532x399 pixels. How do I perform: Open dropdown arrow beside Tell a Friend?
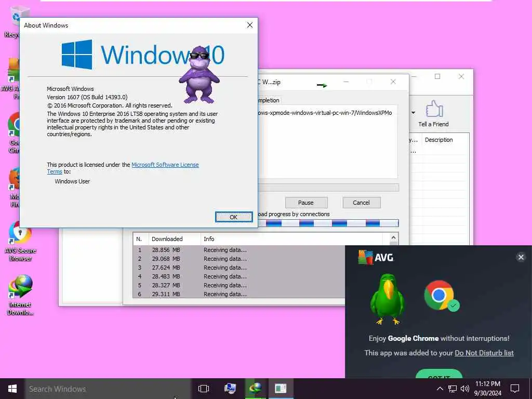[x=413, y=113]
